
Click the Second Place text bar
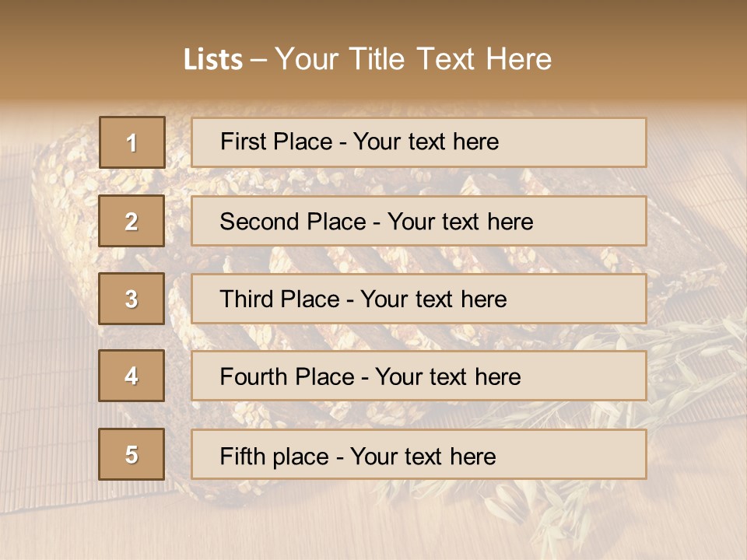pyautogui.click(x=419, y=221)
